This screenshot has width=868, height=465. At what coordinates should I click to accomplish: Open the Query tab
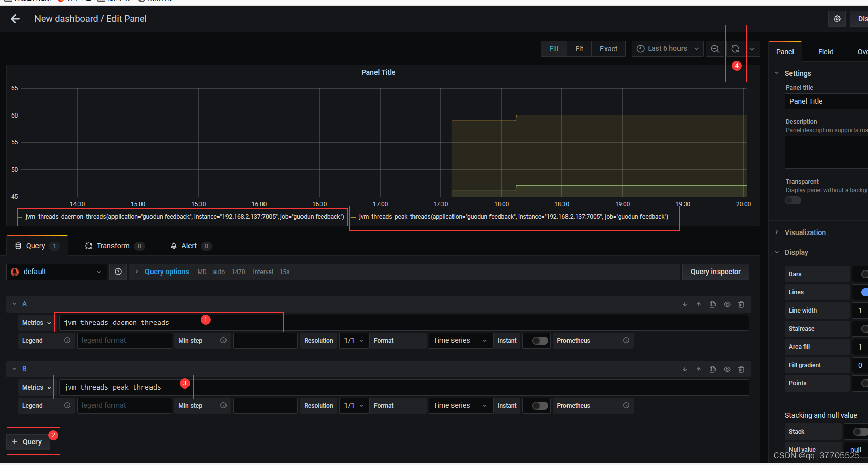pyautogui.click(x=37, y=246)
